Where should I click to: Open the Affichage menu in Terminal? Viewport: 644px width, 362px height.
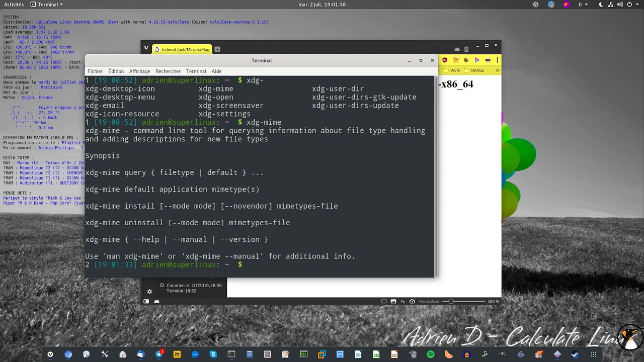(139, 71)
